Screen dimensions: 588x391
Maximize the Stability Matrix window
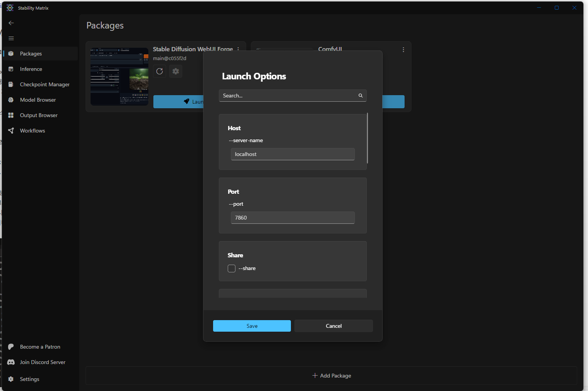557,8
